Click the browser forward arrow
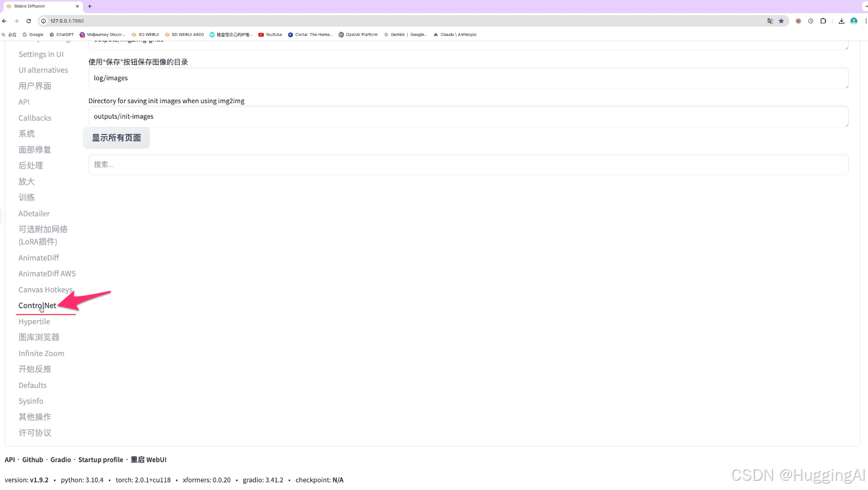The image size is (868, 490). (16, 21)
